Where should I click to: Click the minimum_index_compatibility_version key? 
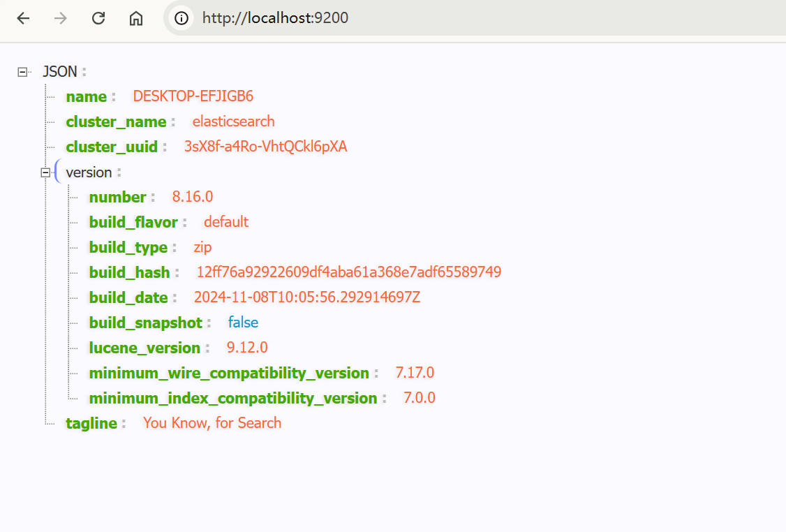233,398
